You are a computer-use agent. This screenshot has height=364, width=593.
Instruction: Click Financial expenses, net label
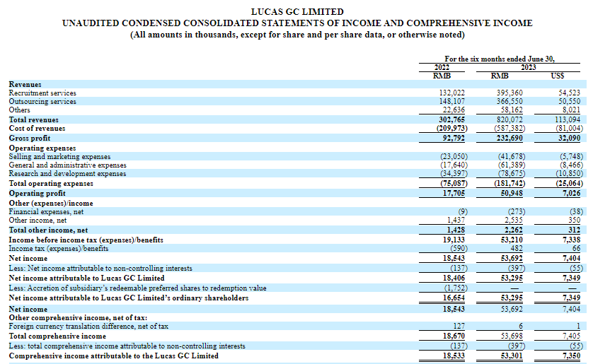pos(46,212)
